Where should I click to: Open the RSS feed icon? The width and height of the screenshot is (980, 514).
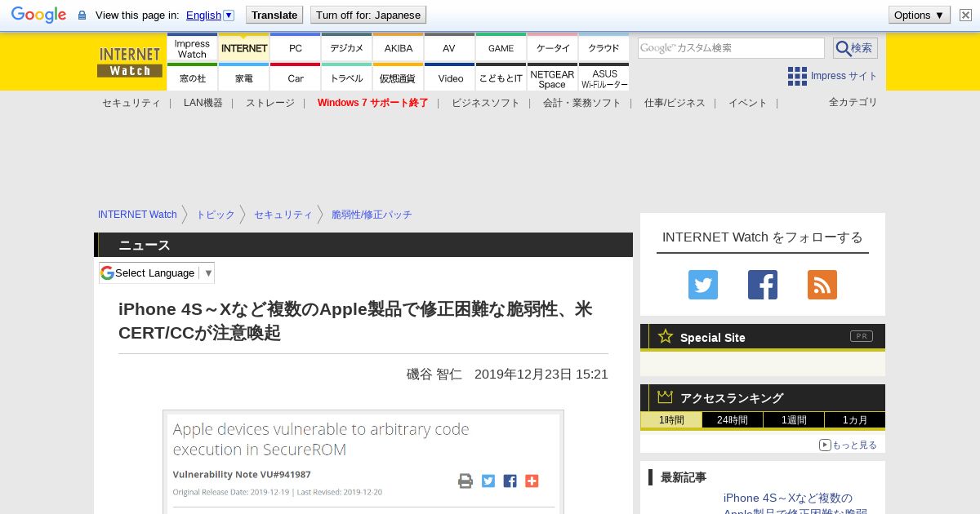(x=822, y=285)
